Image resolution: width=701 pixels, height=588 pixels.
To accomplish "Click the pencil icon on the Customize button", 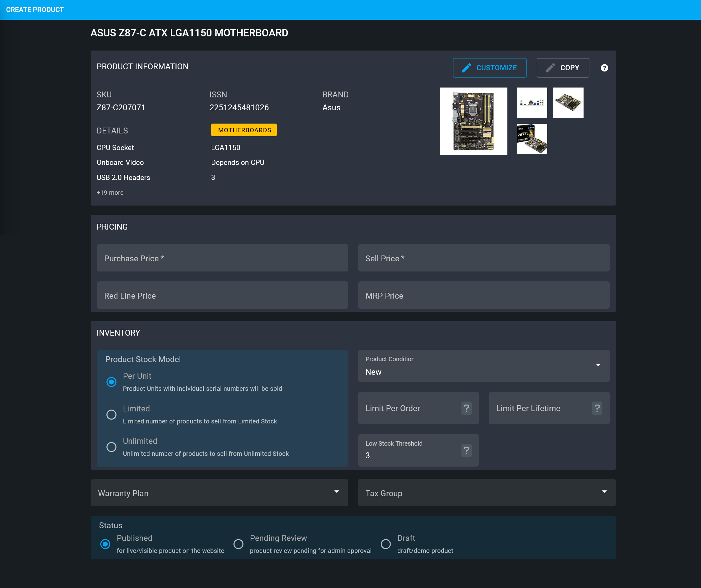I will (466, 68).
